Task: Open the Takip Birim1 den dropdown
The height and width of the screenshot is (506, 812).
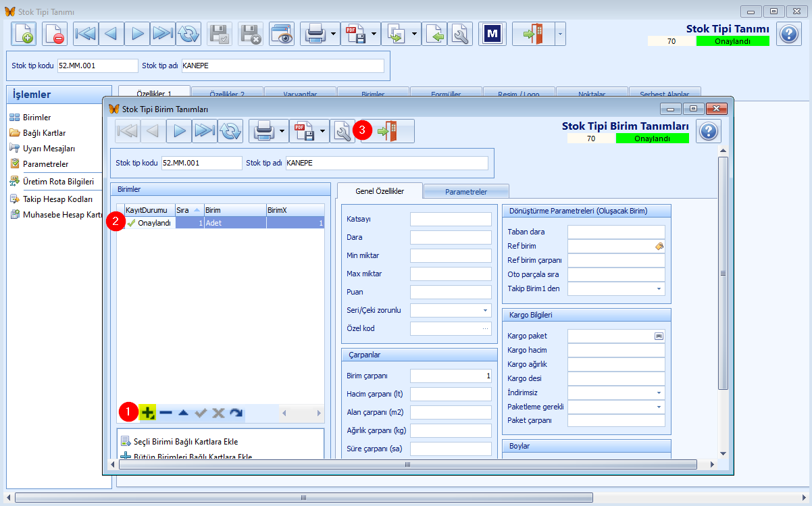Action: click(x=659, y=289)
